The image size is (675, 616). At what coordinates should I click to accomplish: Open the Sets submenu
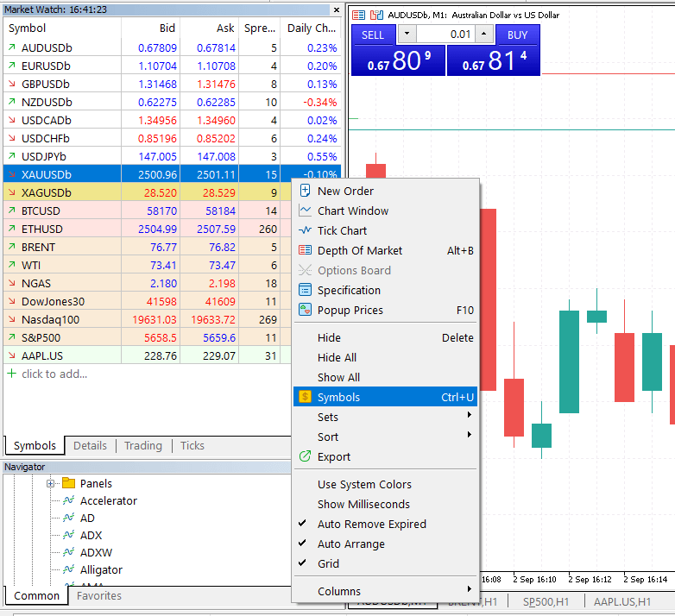[x=385, y=417]
